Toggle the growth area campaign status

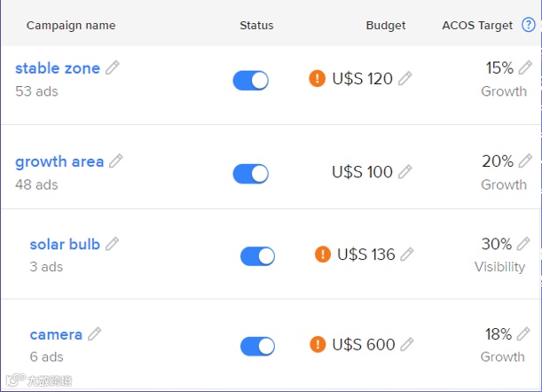tap(250, 174)
